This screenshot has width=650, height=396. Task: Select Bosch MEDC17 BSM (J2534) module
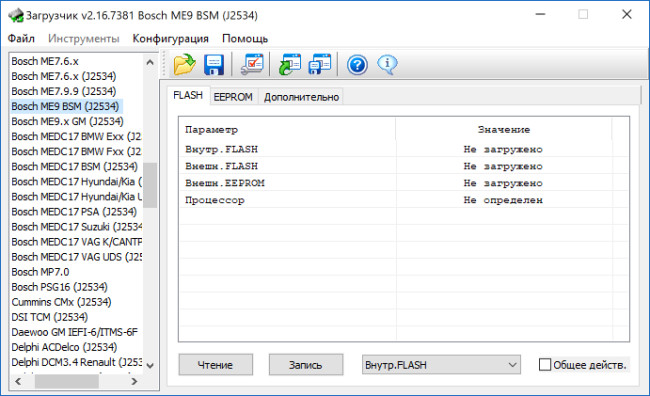coord(75,167)
